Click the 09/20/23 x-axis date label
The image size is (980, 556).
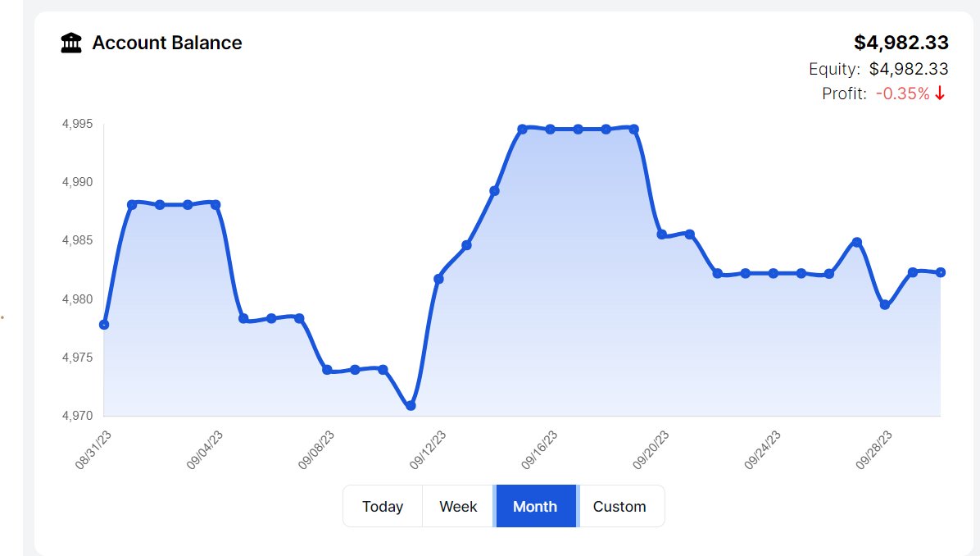[x=651, y=449]
